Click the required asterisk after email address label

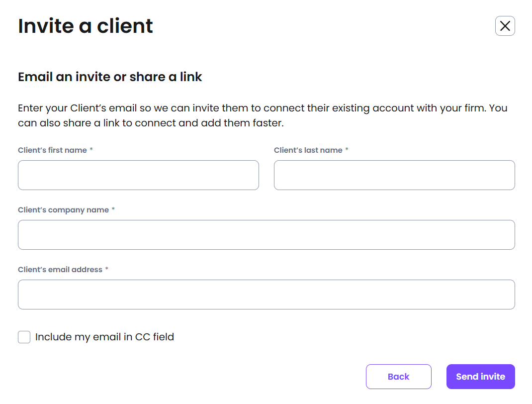click(x=106, y=270)
